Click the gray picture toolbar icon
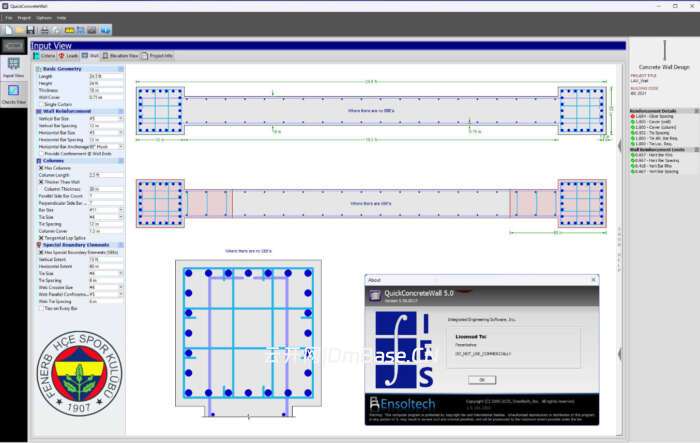The height and width of the screenshot is (443, 700). (x=92, y=30)
